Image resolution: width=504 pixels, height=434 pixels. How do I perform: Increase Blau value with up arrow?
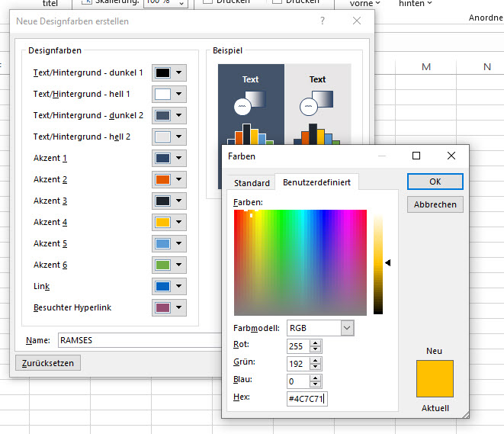click(316, 378)
